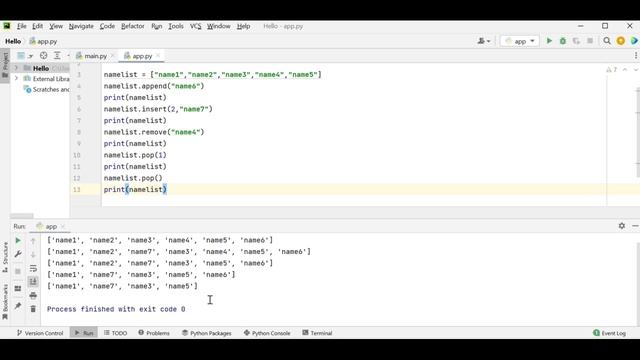Open the Window menu
640x360 pixels.
[x=218, y=26]
